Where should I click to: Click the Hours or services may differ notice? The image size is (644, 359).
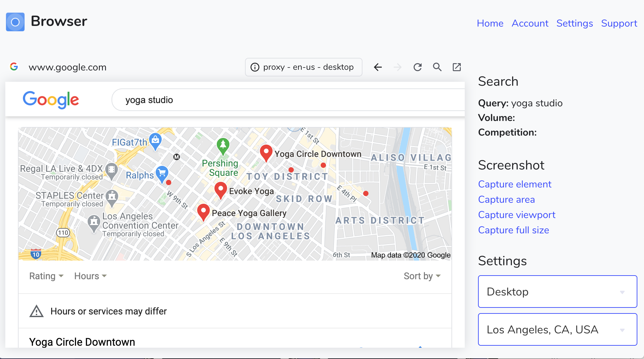point(109,311)
